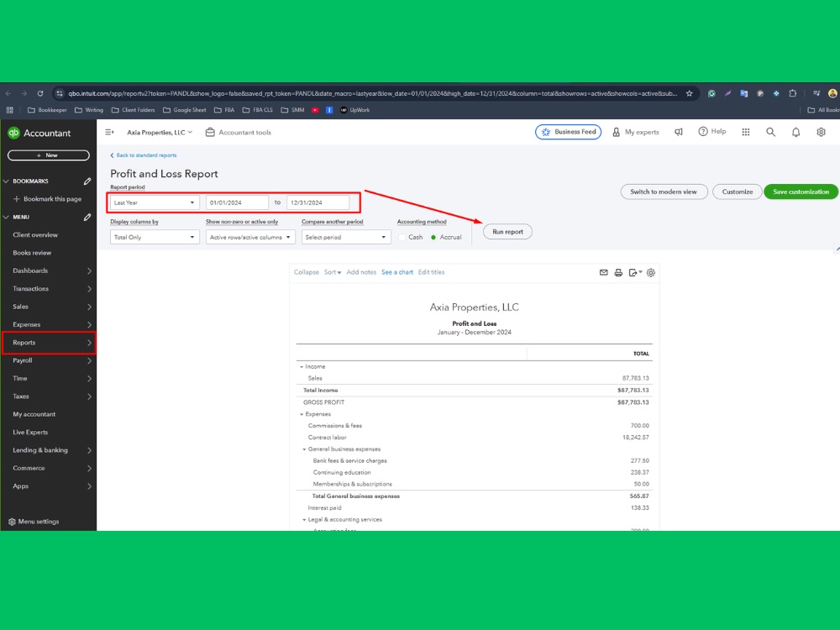Open Lending & banking in sidebar
The height and width of the screenshot is (630, 840).
tap(49, 450)
